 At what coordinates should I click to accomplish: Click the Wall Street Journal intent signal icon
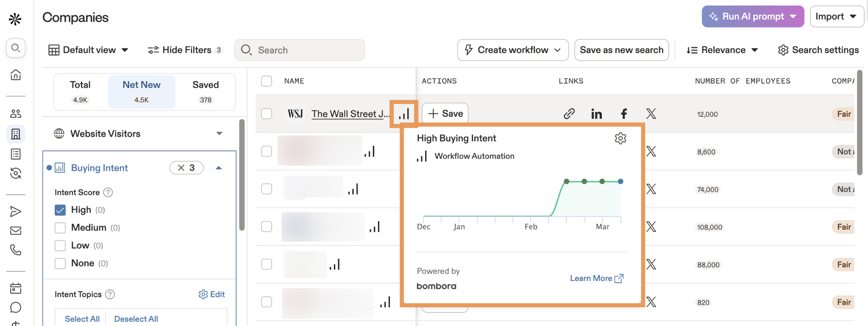pyautogui.click(x=404, y=114)
